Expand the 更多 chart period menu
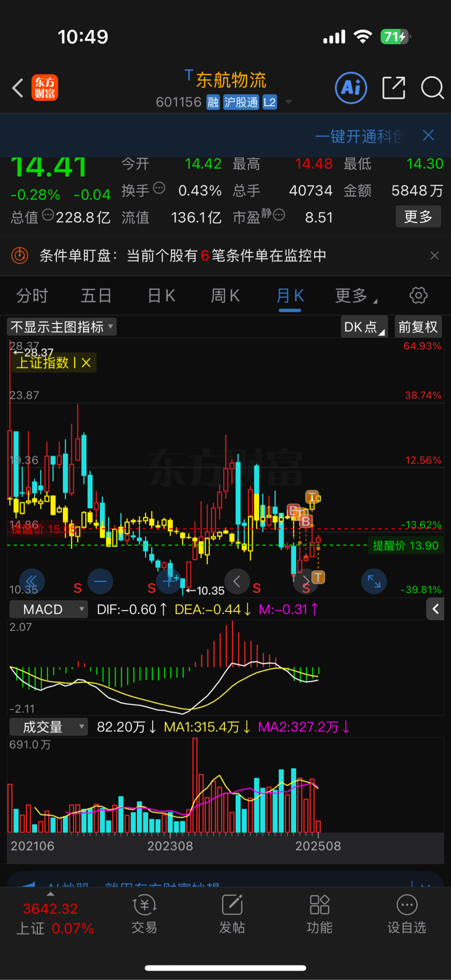 [x=355, y=296]
